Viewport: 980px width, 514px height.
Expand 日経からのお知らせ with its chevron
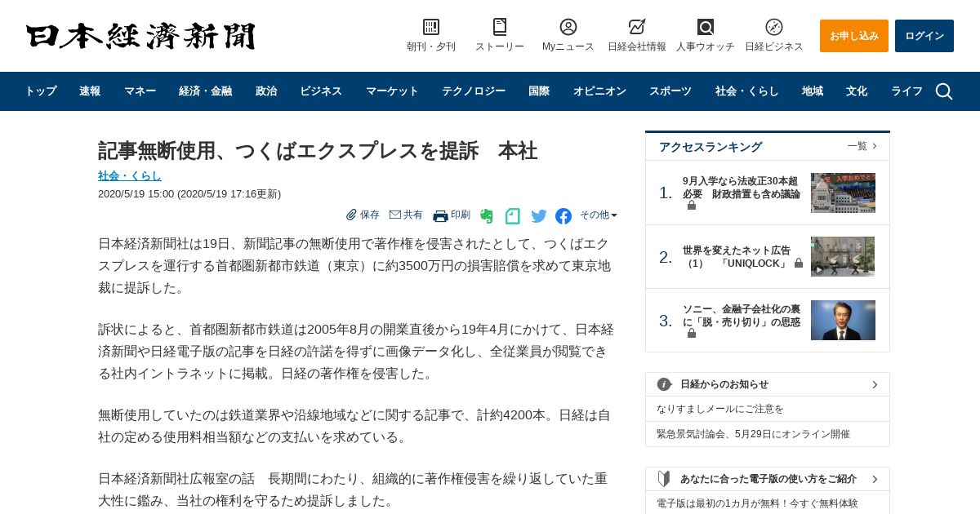875,384
